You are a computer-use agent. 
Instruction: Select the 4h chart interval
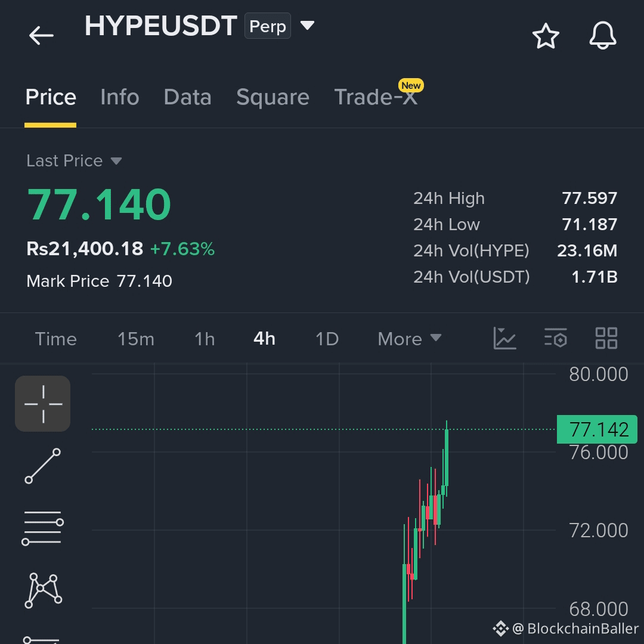(265, 339)
